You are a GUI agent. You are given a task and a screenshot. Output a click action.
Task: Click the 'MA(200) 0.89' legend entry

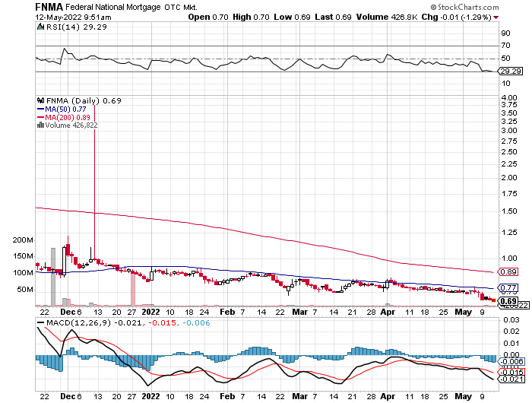click(x=68, y=117)
